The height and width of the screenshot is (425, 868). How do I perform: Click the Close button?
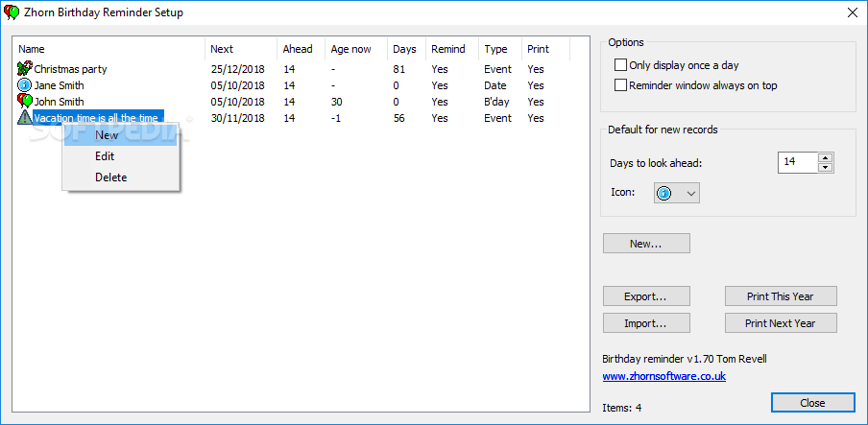[812, 403]
